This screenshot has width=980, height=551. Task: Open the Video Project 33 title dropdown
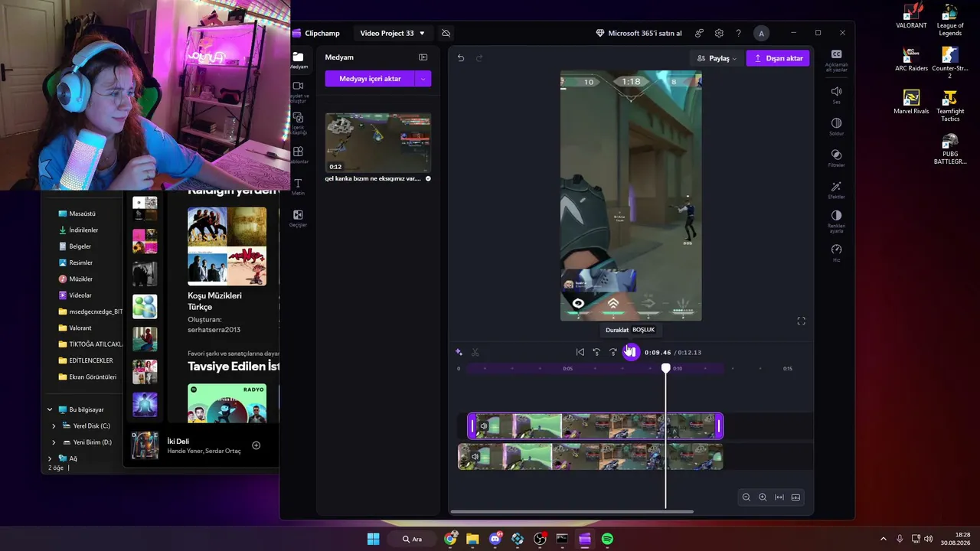click(392, 33)
